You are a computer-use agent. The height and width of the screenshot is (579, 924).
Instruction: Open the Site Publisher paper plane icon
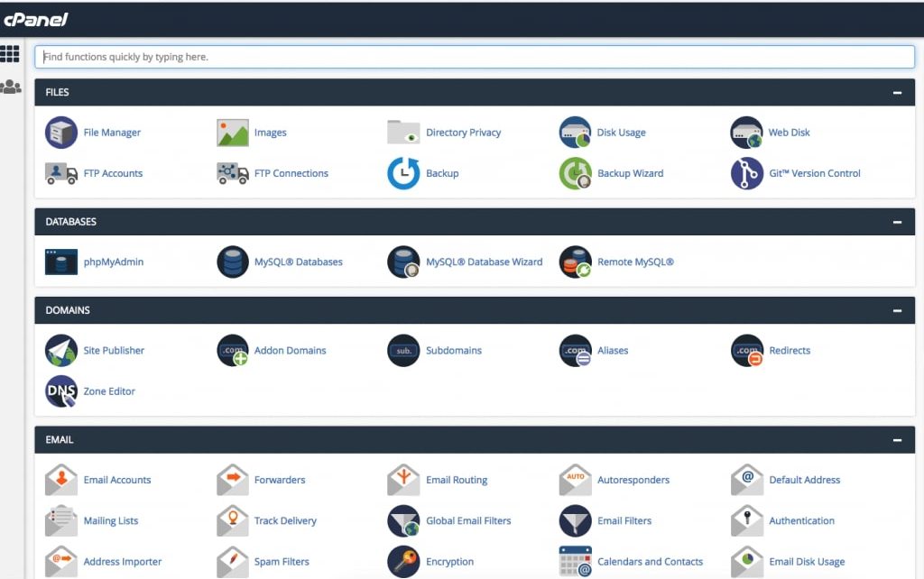tap(61, 351)
